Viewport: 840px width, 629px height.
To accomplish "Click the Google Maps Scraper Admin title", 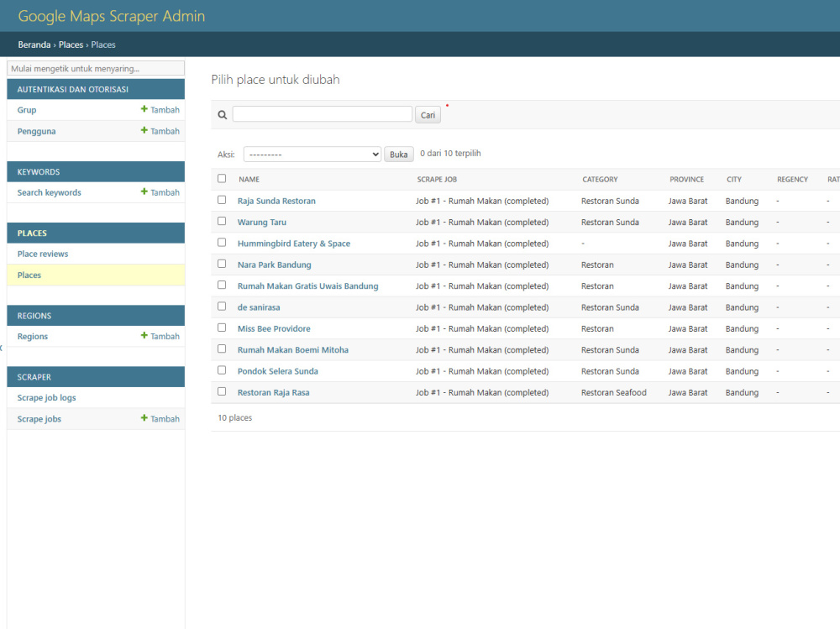I will coord(112,16).
